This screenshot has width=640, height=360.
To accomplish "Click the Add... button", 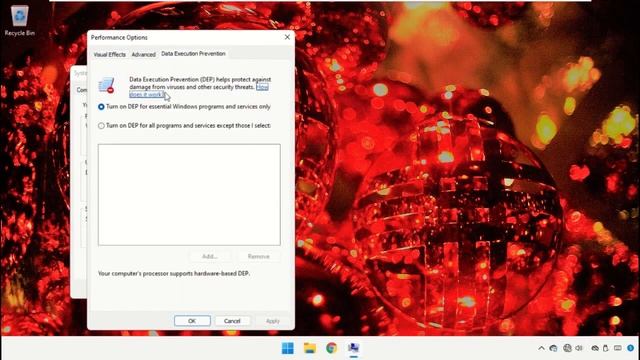I will pyautogui.click(x=210, y=256).
